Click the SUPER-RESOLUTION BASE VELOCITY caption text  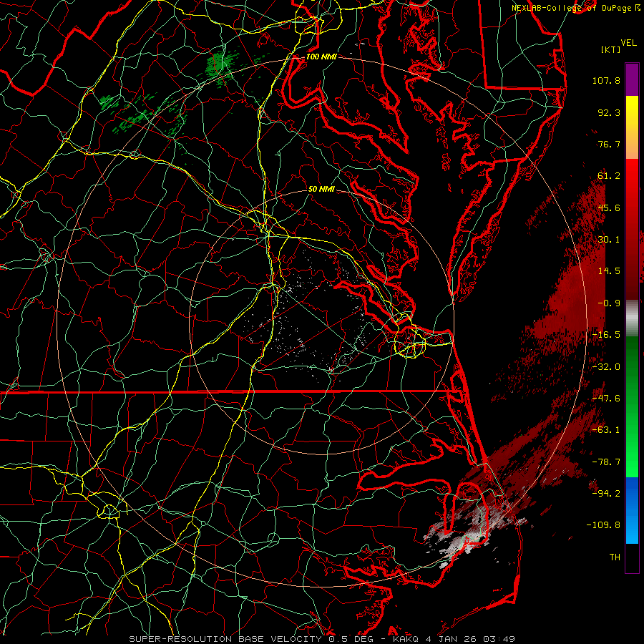click(227, 639)
